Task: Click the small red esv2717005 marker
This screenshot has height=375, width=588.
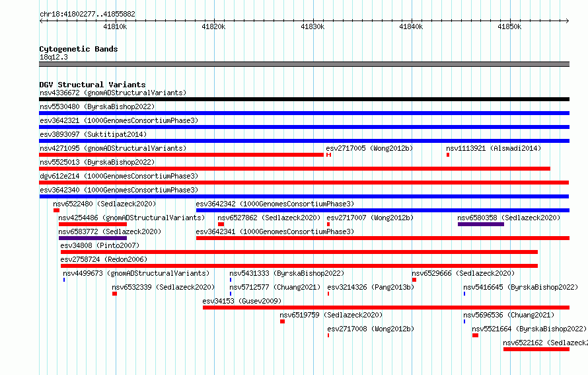Action: 328,155
